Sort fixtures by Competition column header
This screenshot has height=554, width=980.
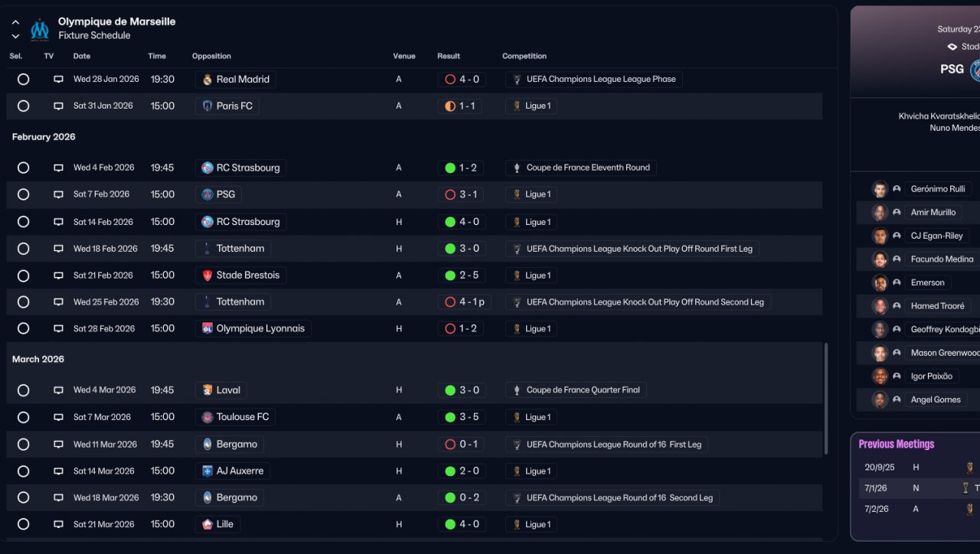(x=524, y=57)
